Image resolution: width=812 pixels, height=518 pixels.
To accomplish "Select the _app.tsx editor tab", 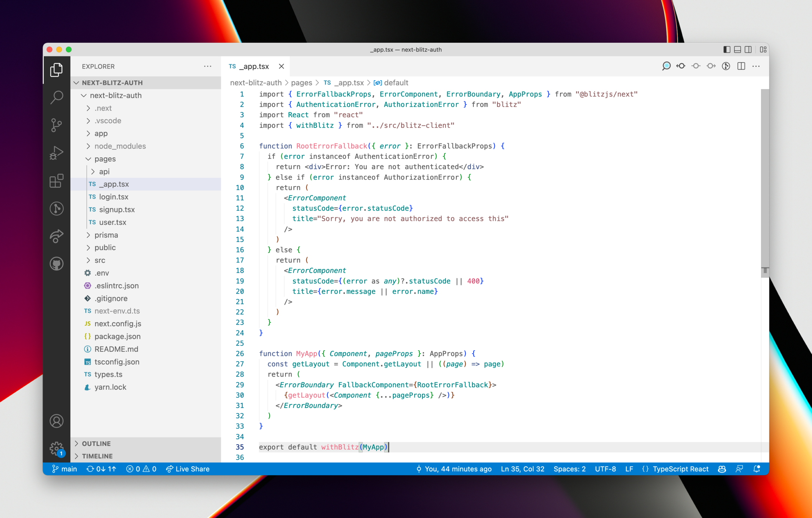I will [x=254, y=66].
